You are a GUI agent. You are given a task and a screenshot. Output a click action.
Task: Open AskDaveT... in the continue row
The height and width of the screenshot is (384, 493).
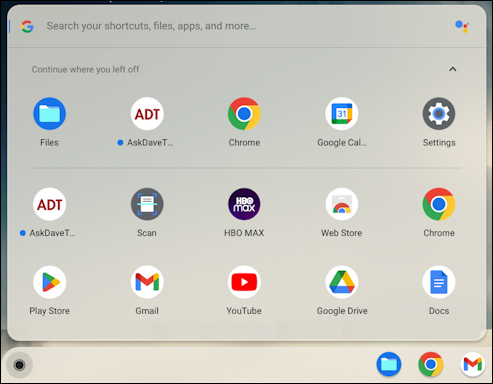[x=147, y=114]
